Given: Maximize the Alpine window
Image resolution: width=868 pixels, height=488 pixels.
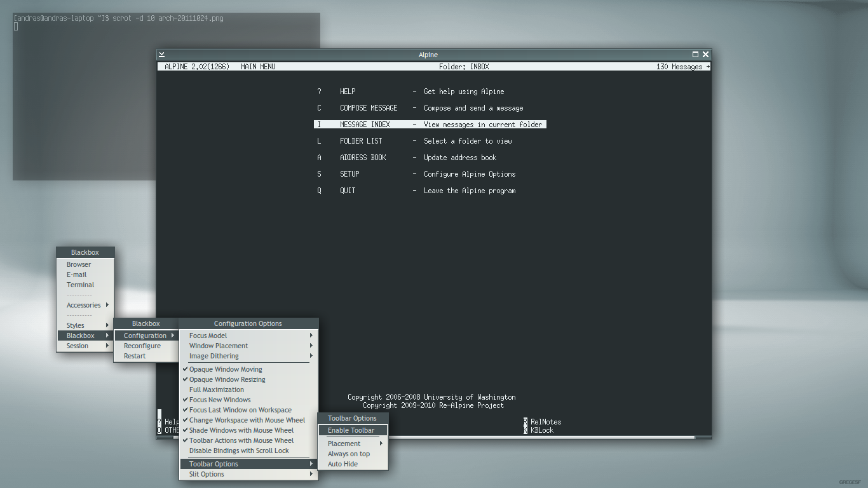Looking at the screenshot, I should [695, 55].
